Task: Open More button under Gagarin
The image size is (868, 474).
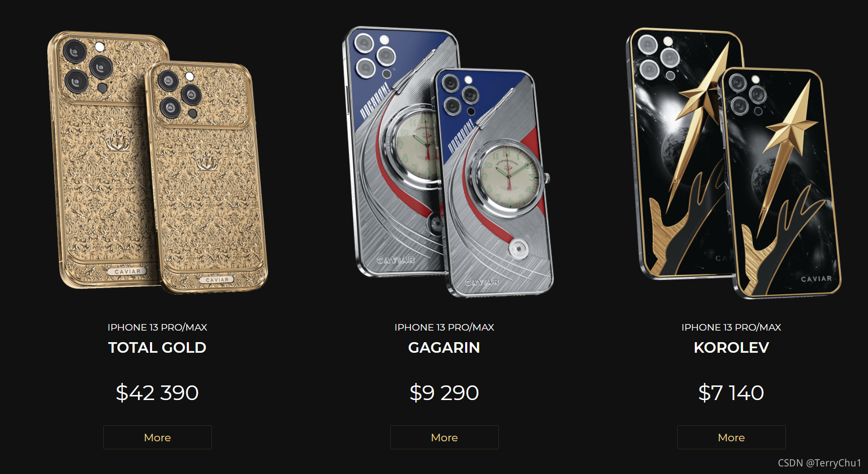Action: pos(445,437)
